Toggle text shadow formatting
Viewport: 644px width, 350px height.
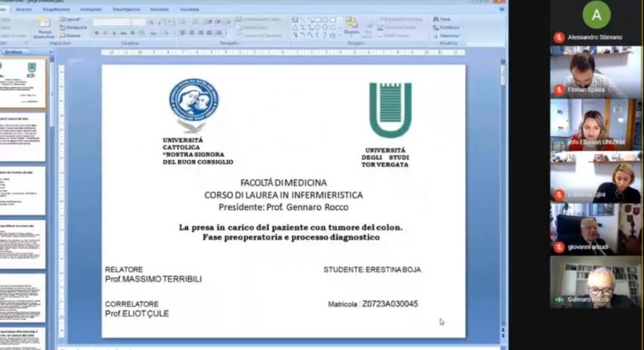133,33
